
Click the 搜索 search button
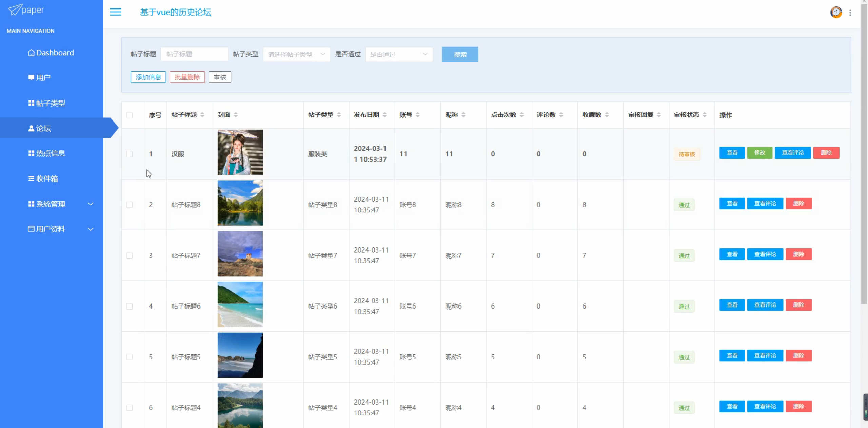point(460,54)
